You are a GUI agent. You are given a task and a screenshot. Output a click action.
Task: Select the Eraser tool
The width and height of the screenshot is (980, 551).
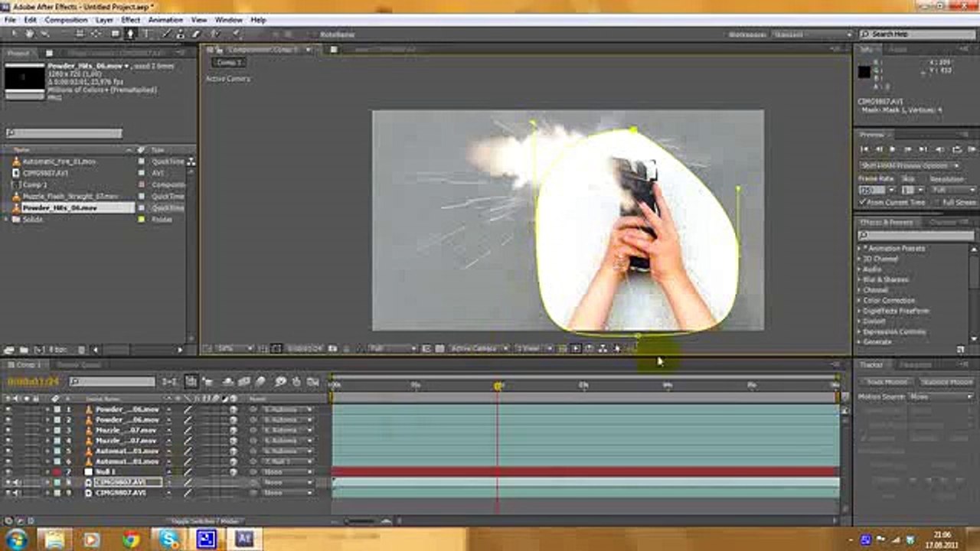pyautogui.click(x=197, y=34)
